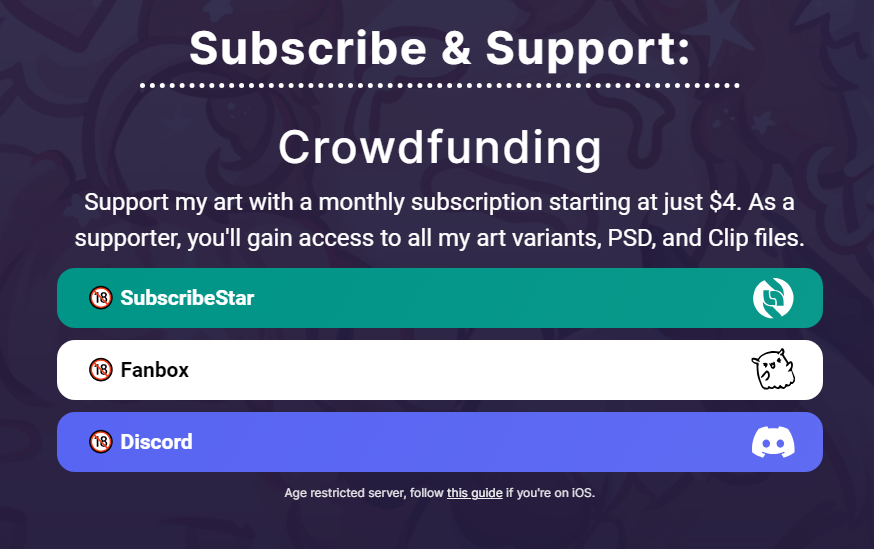Image resolution: width=874 pixels, height=549 pixels.
Task: Click the dotted divider under the title
Action: coord(440,86)
